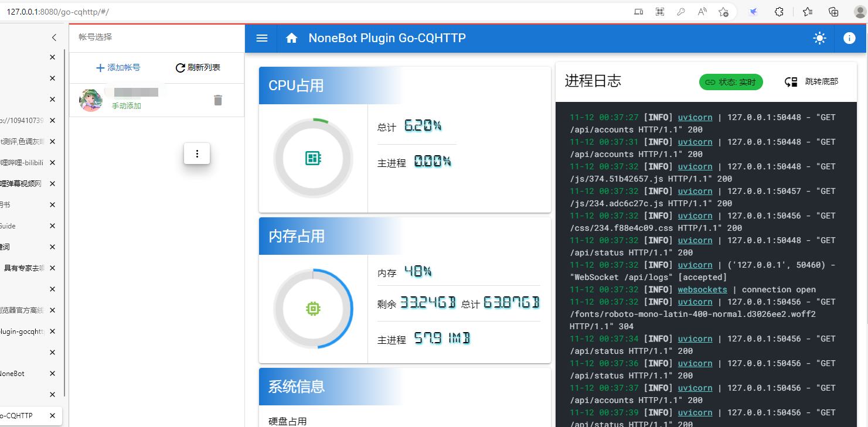The image size is (868, 427).
Task: Open the Extensions puzzle icon
Action: pos(780,12)
